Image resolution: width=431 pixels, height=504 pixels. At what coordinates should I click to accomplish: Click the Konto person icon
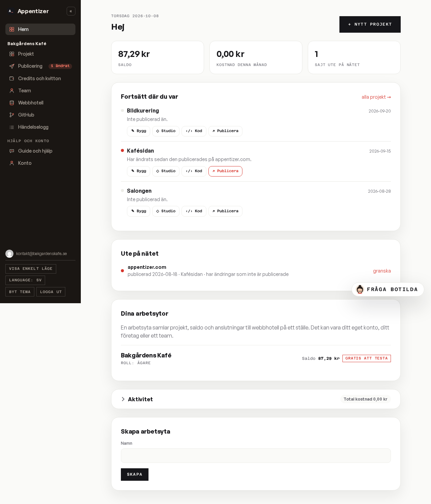(12, 163)
